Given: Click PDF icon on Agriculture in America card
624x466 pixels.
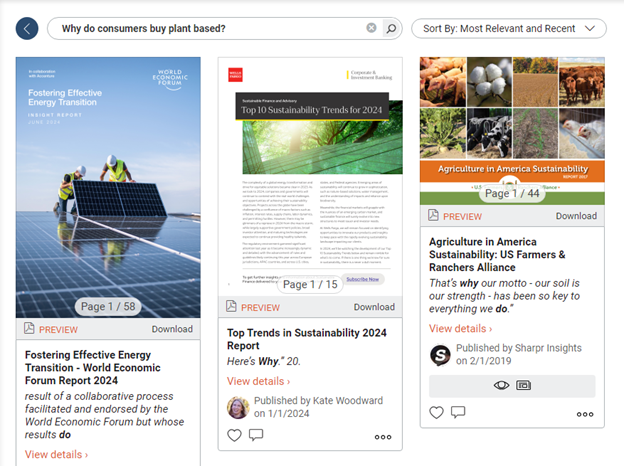Looking at the screenshot, I should 433,215.
